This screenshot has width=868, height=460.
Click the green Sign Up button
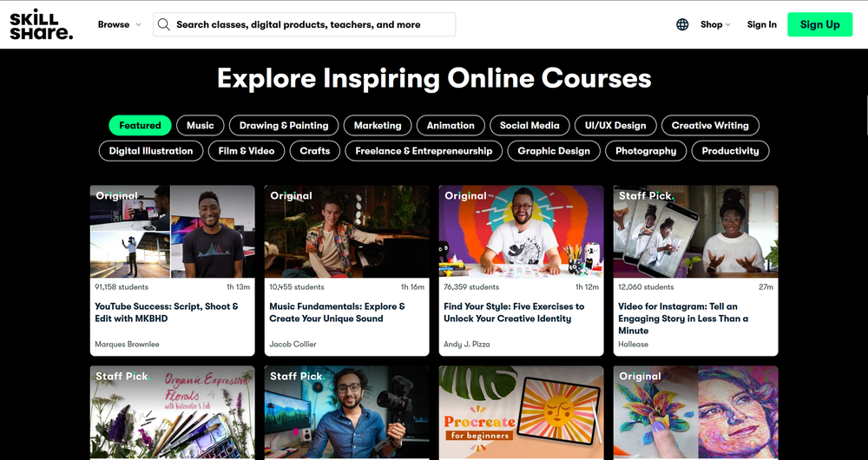(x=820, y=24)
